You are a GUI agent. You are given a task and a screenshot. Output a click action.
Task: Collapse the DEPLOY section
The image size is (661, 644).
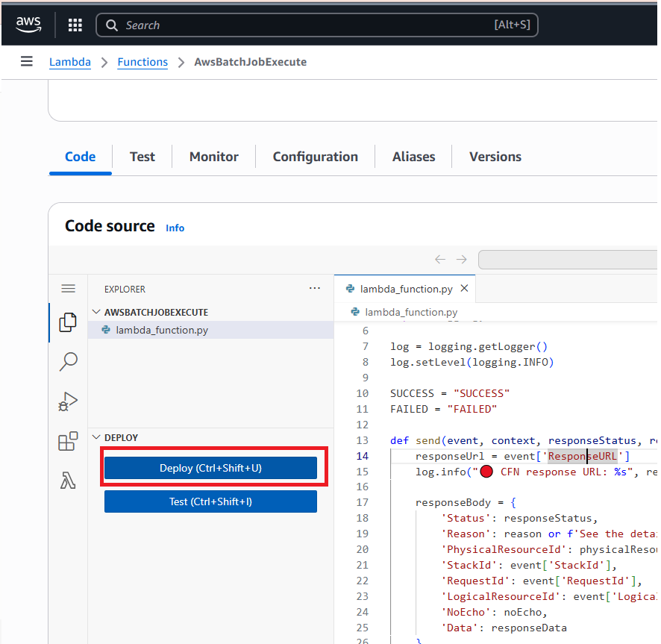95,437
